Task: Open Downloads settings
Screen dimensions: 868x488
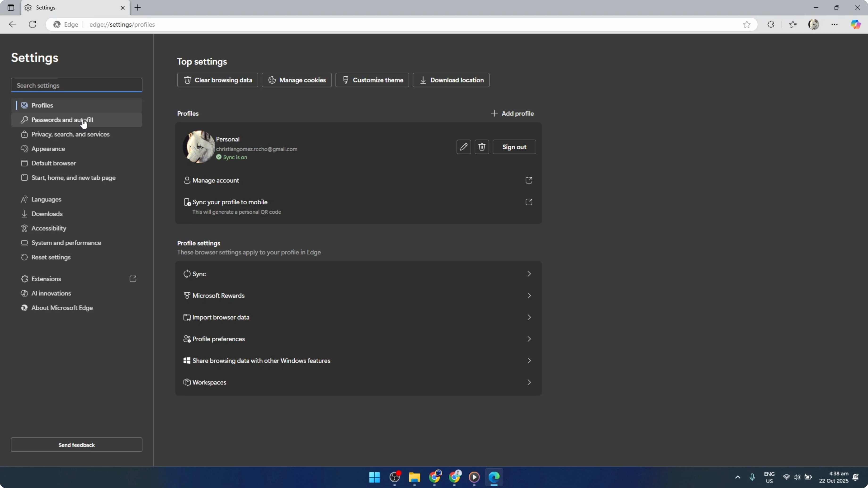Action: (x=76, y=214)
